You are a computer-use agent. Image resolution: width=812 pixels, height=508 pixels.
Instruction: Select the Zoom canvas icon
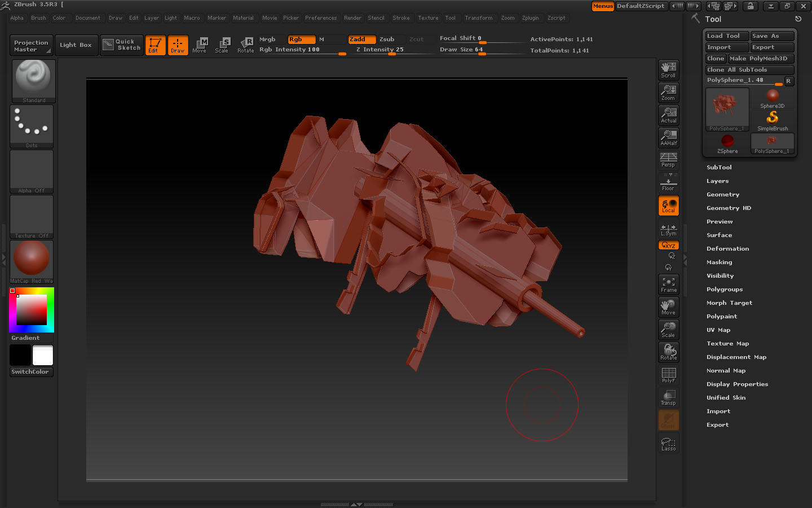(x=668, y=93)
